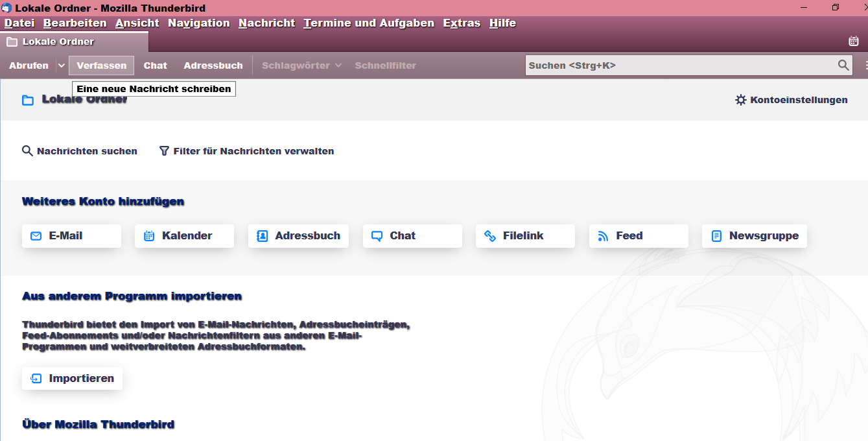
Task: Click the Lokale Ordner folder icon in header
Action: tap(28, 101)
